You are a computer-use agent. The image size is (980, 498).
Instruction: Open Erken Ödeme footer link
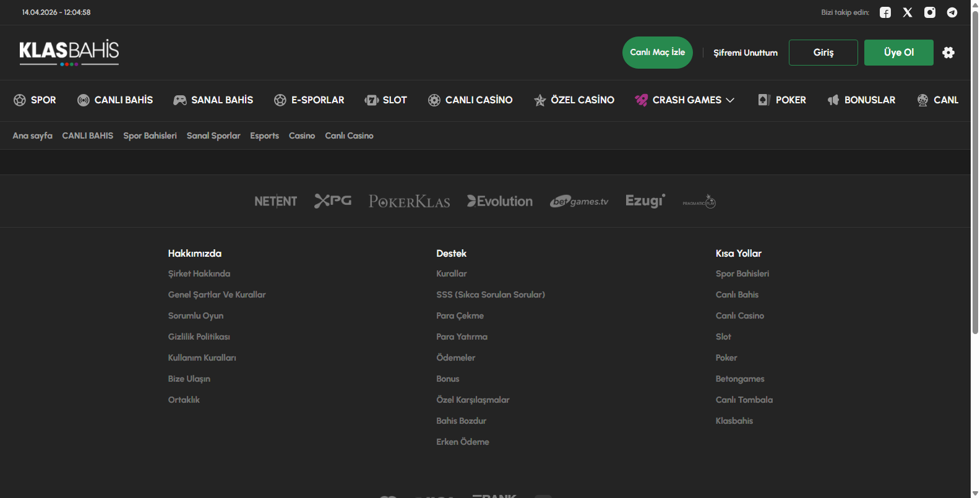463,442
